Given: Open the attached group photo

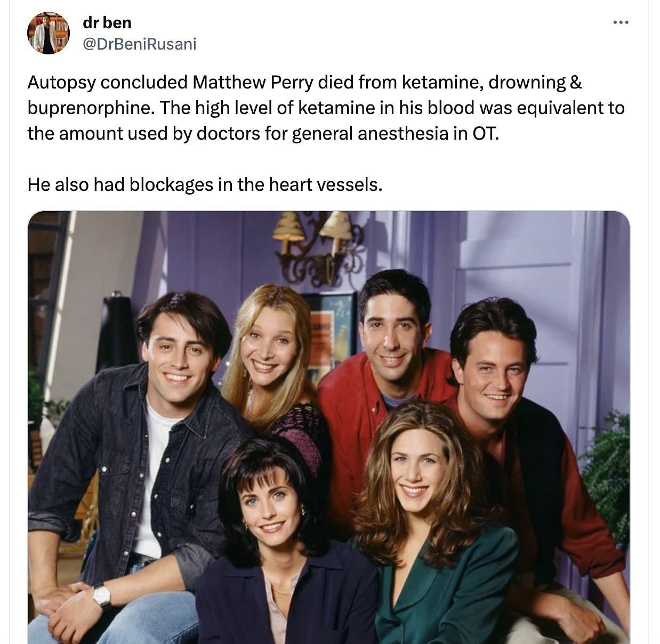Looking at the screenshot, I should click(329, 428).
